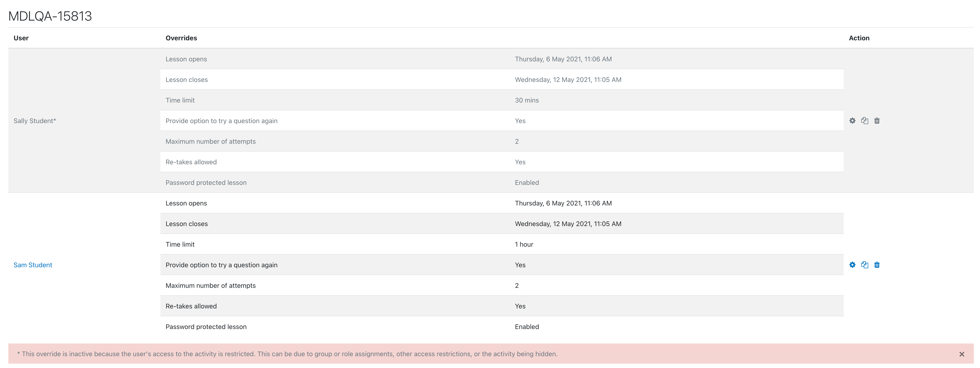Click Sally's 'Wednesday, 12 May 2021, 11:05 AM' date

(568, 80)
